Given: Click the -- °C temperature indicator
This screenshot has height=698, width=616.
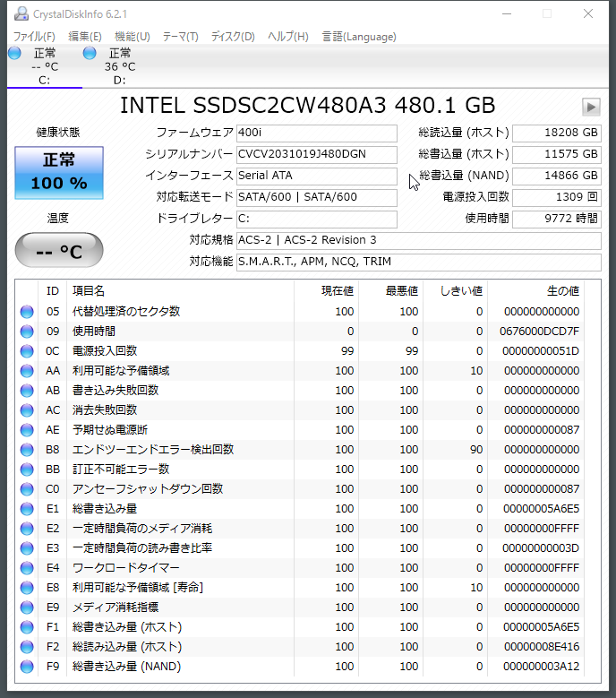Looking at the screenshot, I should tap(59, 250).
